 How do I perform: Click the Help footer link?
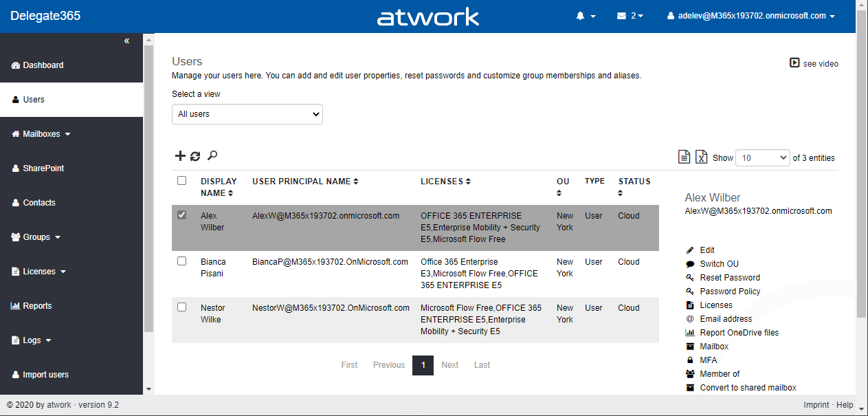pos(845,405)
